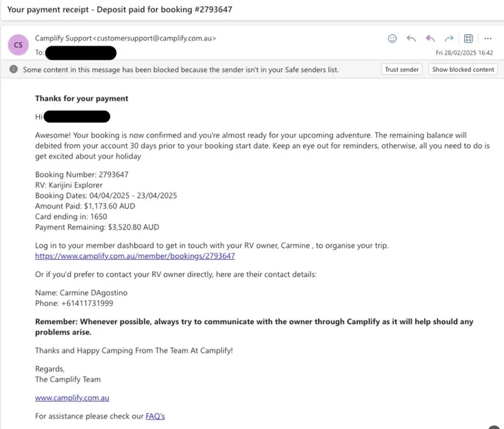Click the Fri 28/02/2025 16:42 timestamp
The image size is (504, 429).
[x=464, y=52]
